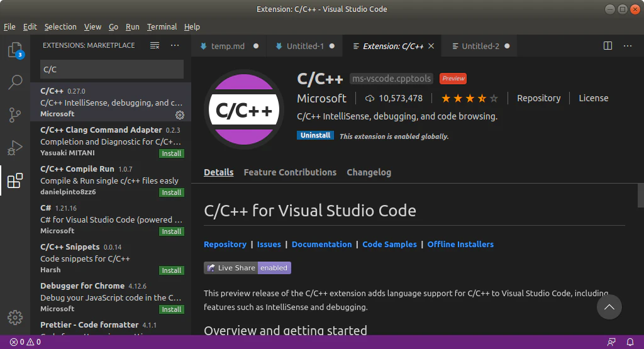This screenshot has width=644, height=349.
Task: Click the ms-vscode.cpptools identifier
Action: 391,79
